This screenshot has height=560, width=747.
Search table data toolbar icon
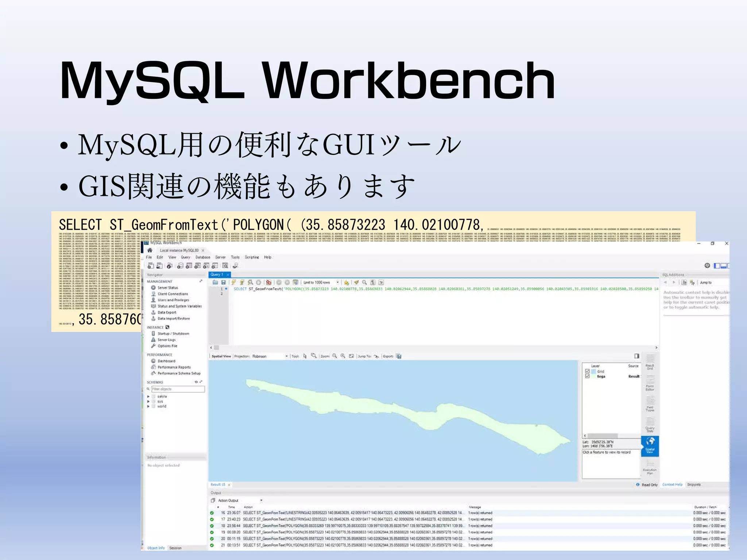point(225,266)
